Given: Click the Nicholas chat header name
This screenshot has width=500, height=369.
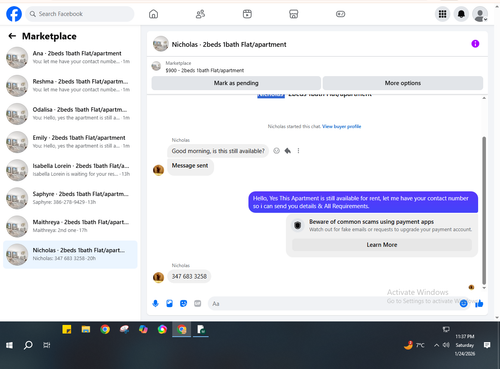Looking at the screenshot, I should point(229,44).
